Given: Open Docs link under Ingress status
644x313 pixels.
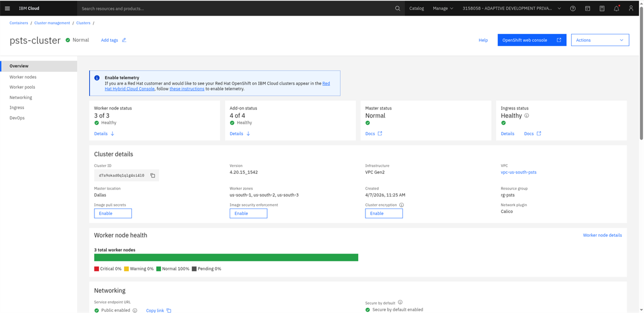Looking at the screenshot, I should [529, 134].
